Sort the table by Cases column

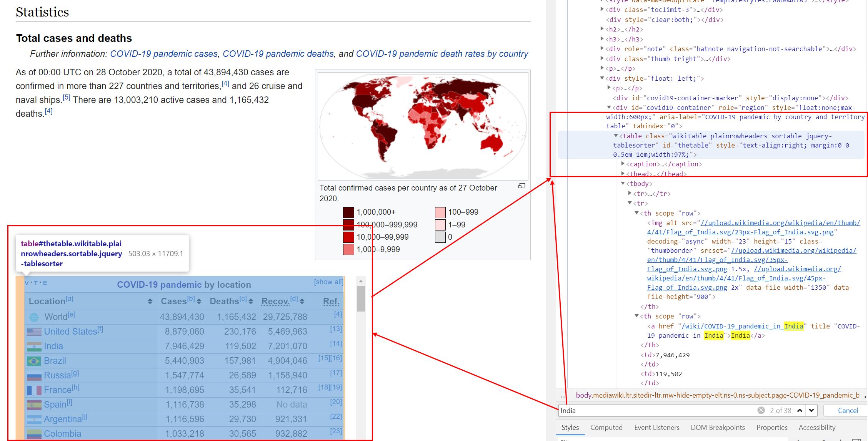pyautogui.click(x=199, y=302)
